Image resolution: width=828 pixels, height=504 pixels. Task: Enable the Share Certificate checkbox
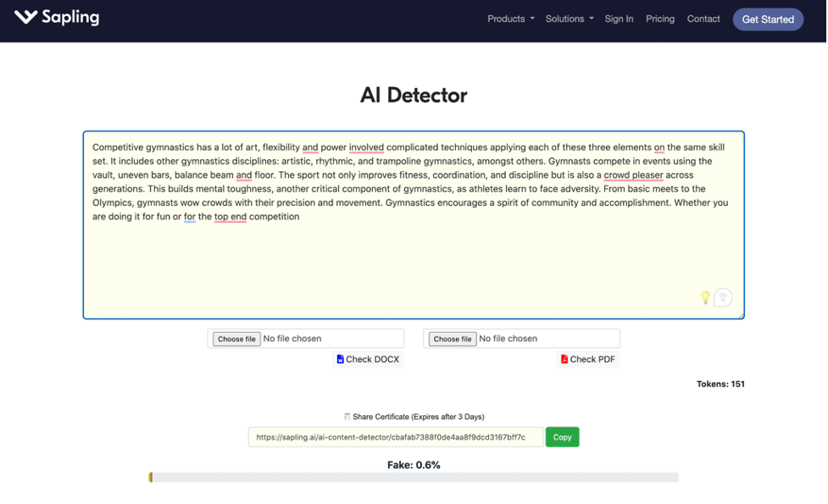[x=347, y=416]
